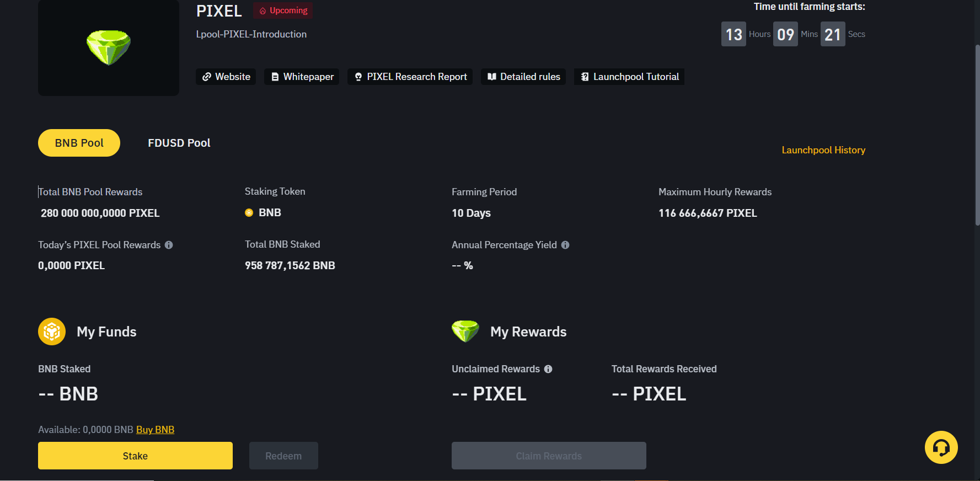Show Annual Percentage Yield info tooltip icon
The width and height of the screenshot is (980, 481).
(x=565, y=245)
